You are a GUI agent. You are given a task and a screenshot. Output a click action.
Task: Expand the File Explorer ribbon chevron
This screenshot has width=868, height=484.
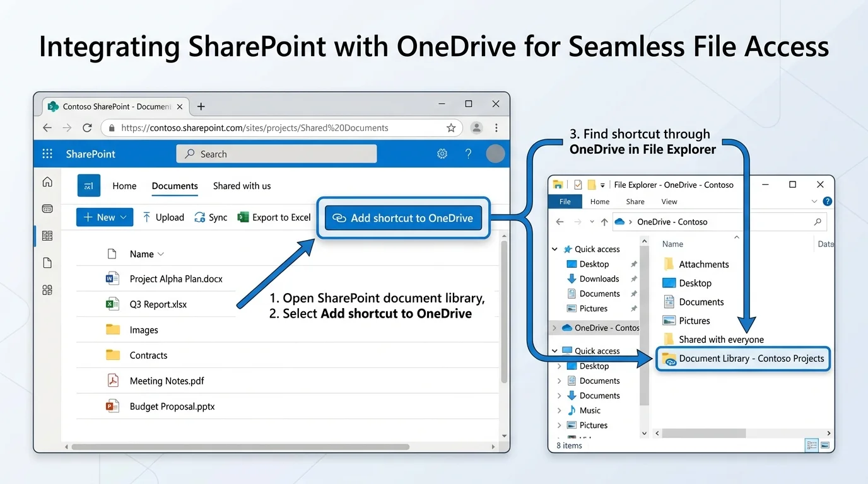[814, 202]
